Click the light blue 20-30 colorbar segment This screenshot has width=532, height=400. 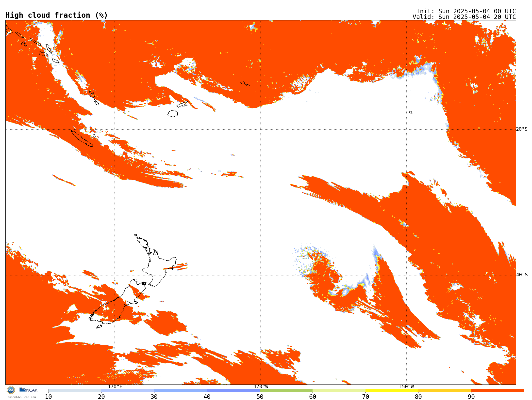[x=128, y=391]
